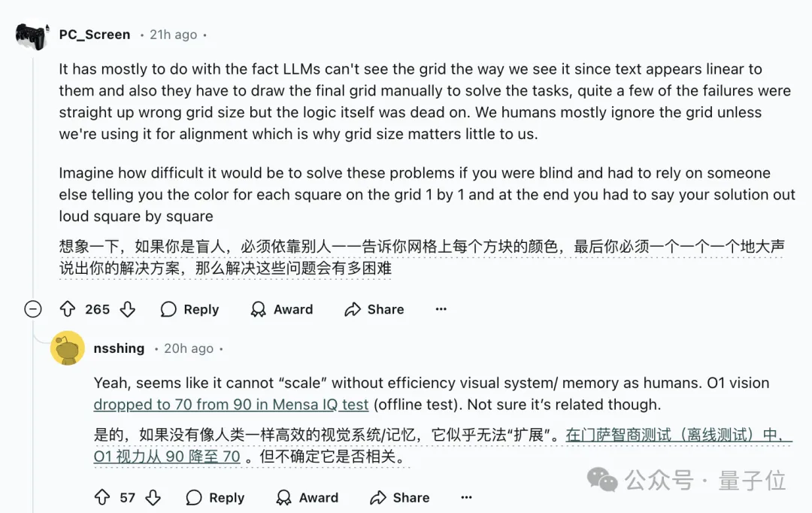Share nsshing's comment
812x513 pixels.
(400, 497)
